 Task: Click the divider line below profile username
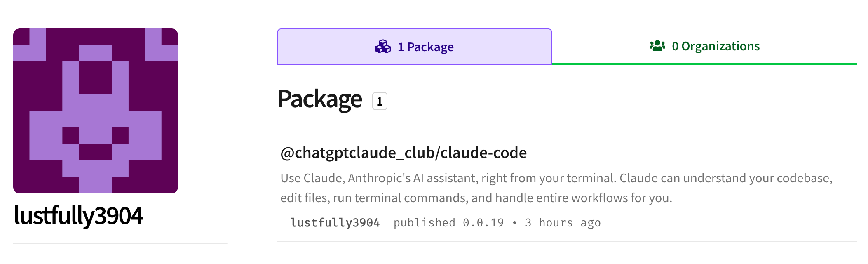(120, 244)
